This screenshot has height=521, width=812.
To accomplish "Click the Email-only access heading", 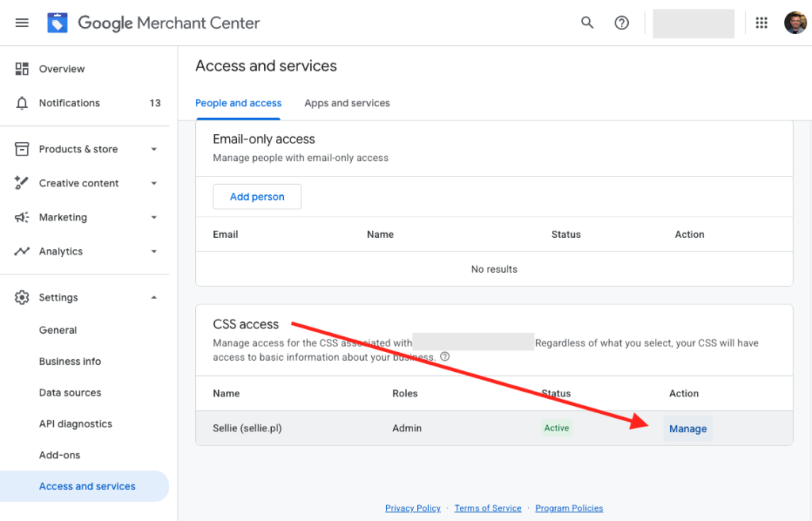I will click(263, 139).
